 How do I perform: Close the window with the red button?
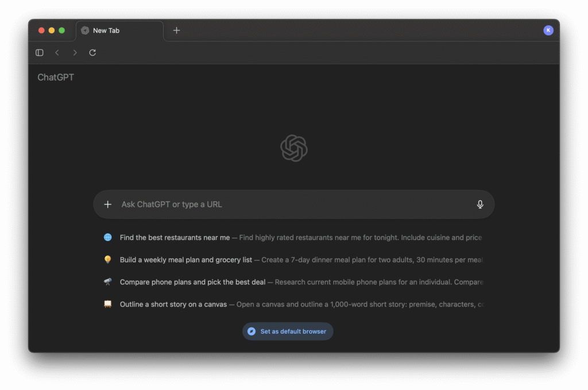(41, 30)
